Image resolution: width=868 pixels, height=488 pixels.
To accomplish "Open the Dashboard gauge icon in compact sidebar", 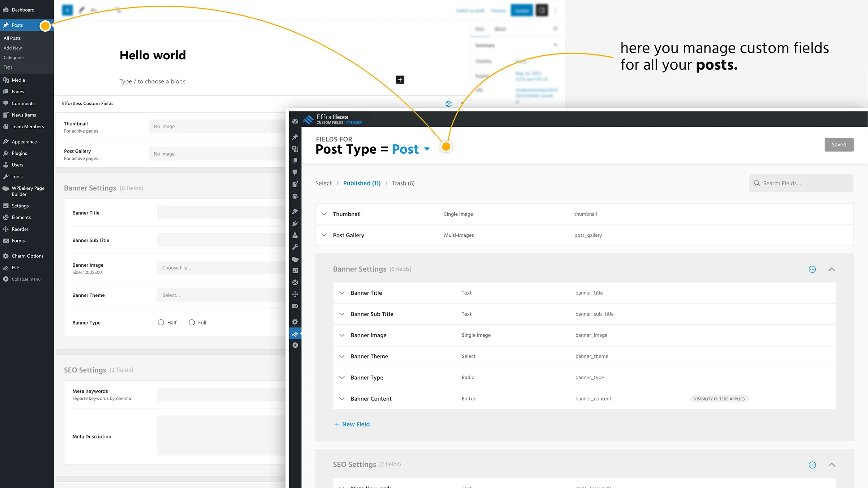I will pos(295,121).
